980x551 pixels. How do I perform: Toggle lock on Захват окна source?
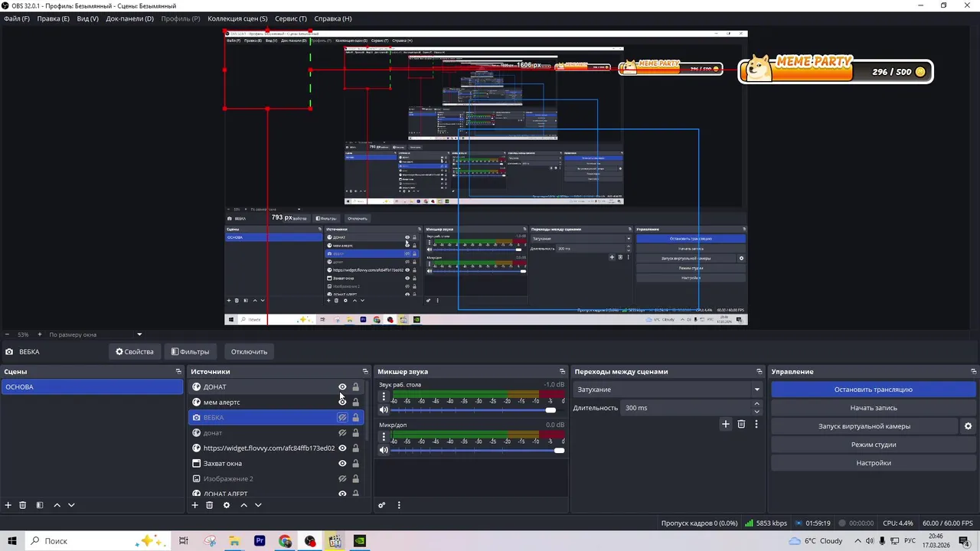click(x=355, y=463)
